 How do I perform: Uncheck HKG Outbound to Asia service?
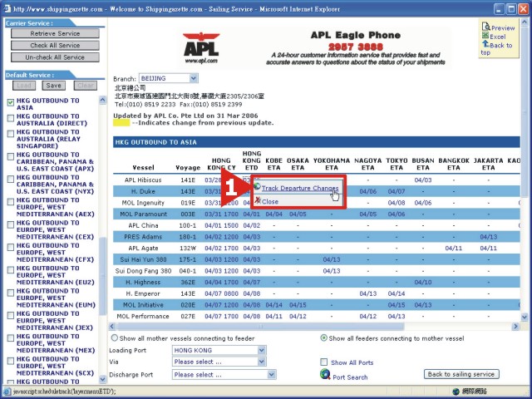[x=11, y=102]
